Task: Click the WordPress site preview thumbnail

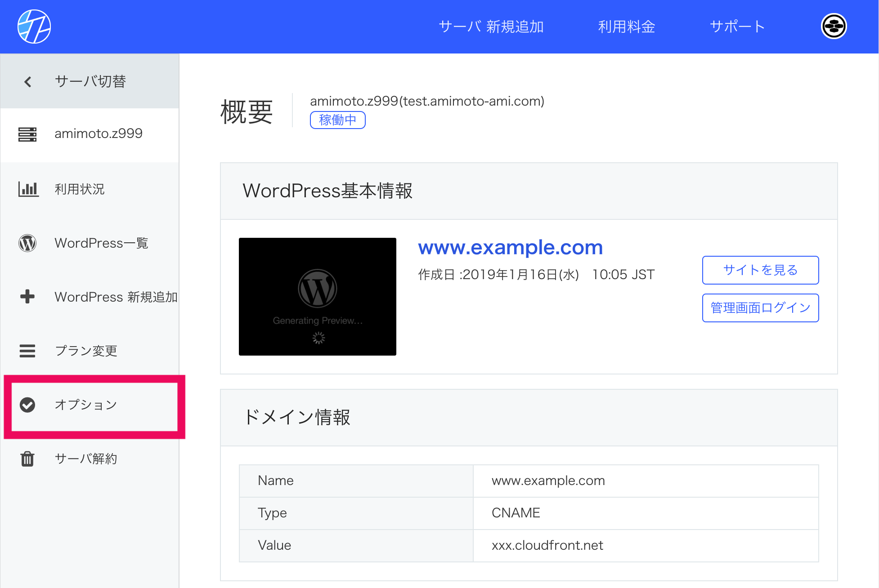Action: [318, 297]
